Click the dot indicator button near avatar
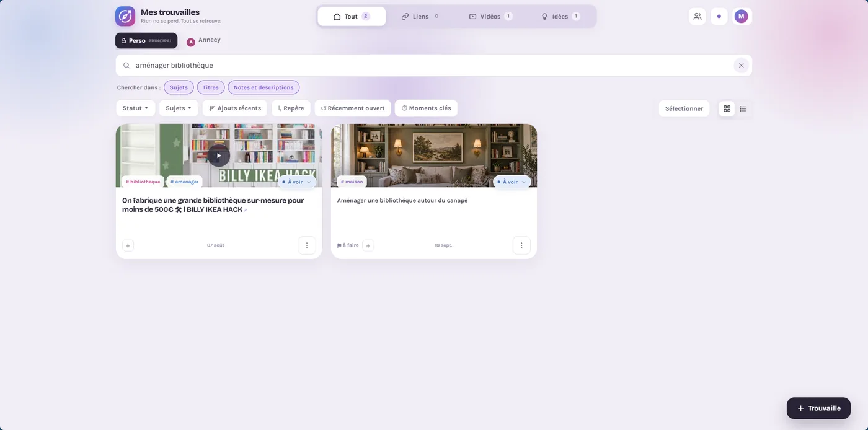Screen dimensions: 868x430 click(x=719, y=16)
